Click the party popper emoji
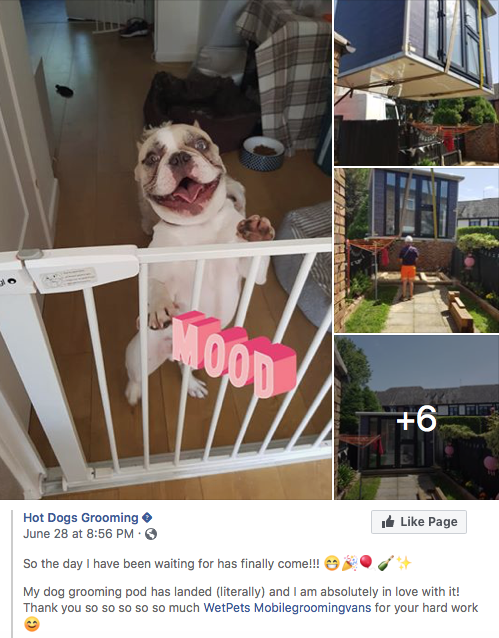499x638 pixels. point(350,564)
